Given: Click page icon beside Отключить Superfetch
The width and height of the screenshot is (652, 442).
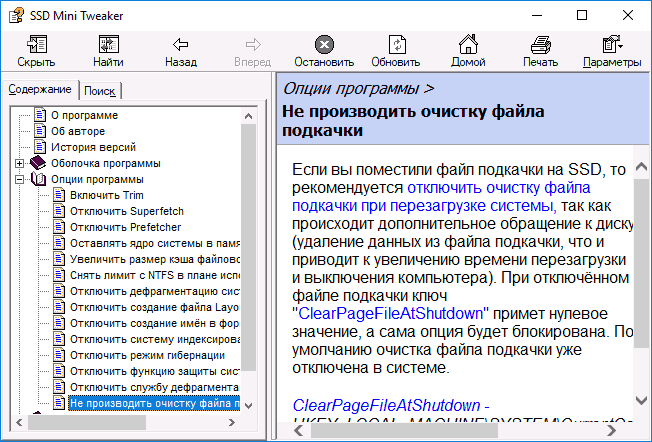Looking at the screenshot, I should click(59, 211).
